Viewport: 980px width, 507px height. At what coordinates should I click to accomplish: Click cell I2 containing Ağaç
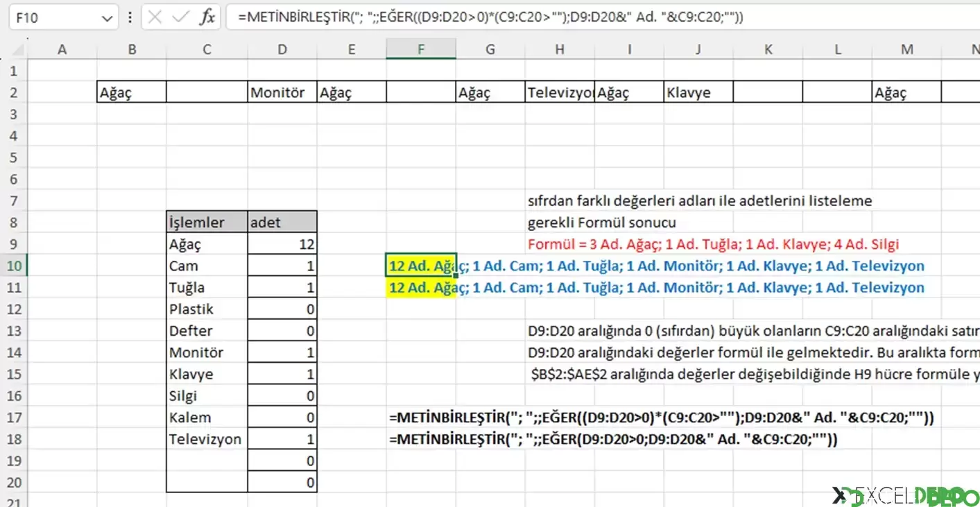click(x=629, y=92)
